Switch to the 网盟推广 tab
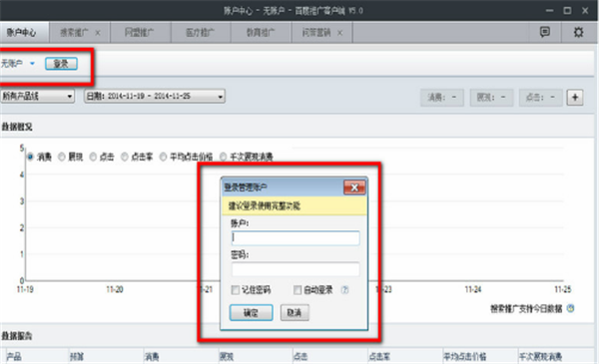This screenshot has width=599, height=364. coord(140,33)
